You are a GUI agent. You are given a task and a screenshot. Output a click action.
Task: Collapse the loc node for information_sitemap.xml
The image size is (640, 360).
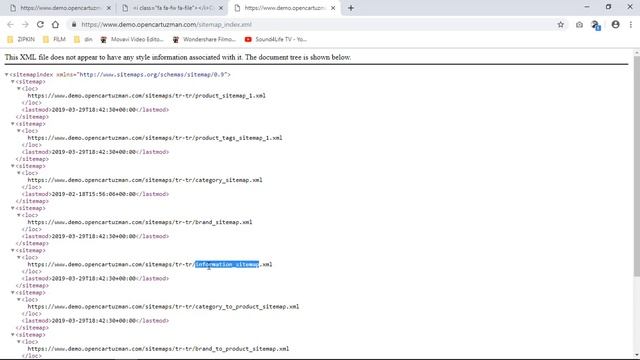click(19, 258)
